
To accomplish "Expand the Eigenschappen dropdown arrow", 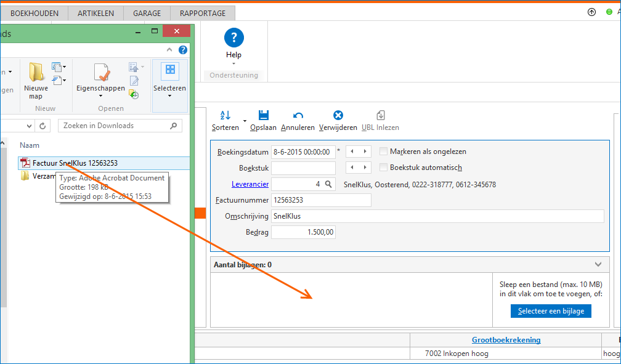I will click(x=100, y=96).
